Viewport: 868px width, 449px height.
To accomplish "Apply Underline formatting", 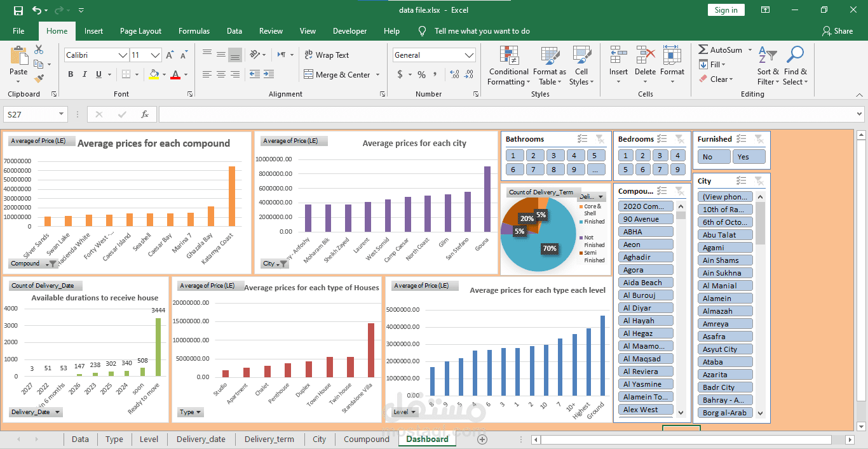I will point(100,74).
